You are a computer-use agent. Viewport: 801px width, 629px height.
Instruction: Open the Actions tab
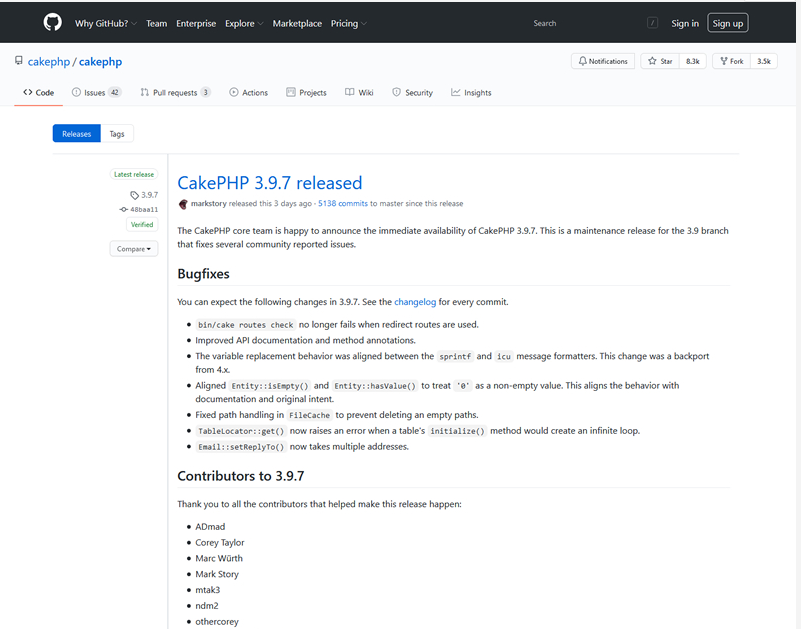coord(249,92)
